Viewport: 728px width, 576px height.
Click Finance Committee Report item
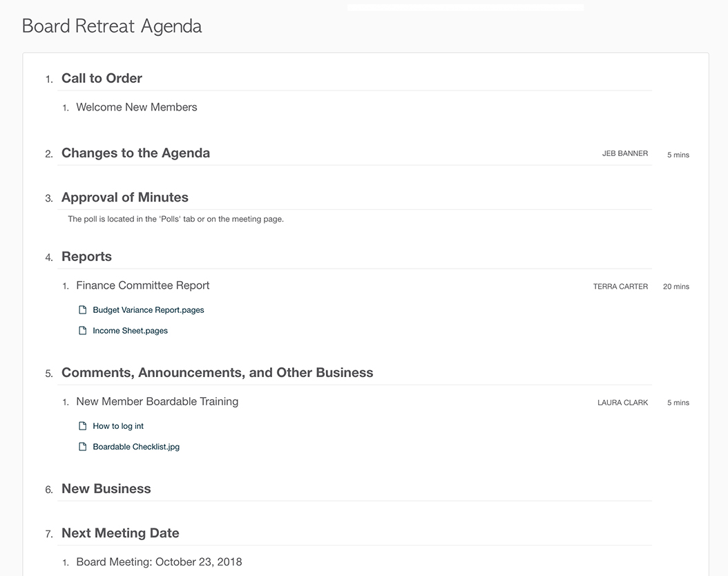point(142,285)
